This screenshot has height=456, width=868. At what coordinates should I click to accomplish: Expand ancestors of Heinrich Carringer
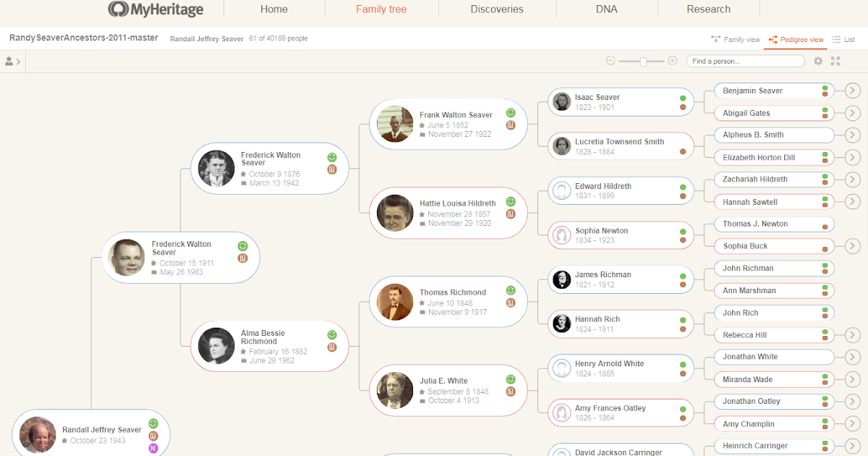tap(852, 446)
